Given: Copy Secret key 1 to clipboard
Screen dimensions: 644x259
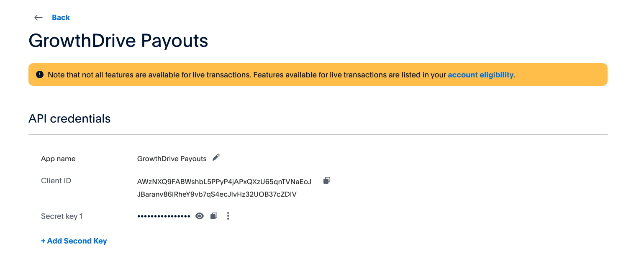Looking at the screenshot, I should pos(214,216).
